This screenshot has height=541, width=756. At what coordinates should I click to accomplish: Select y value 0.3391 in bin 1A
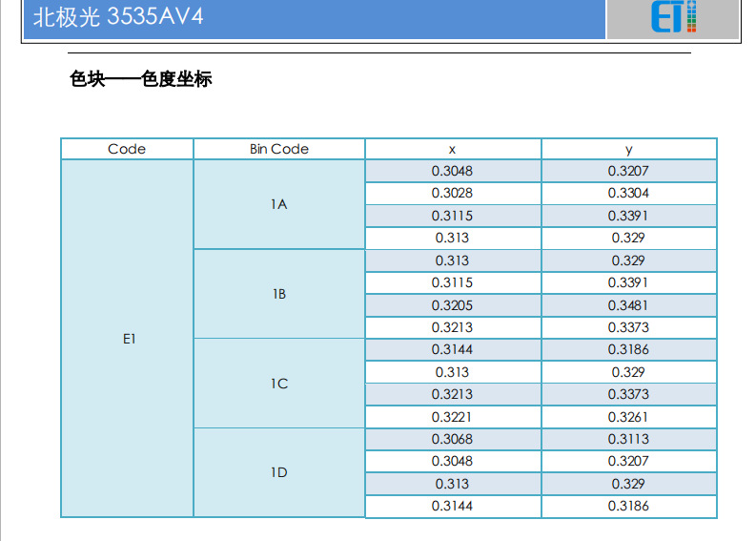[628, 216]
